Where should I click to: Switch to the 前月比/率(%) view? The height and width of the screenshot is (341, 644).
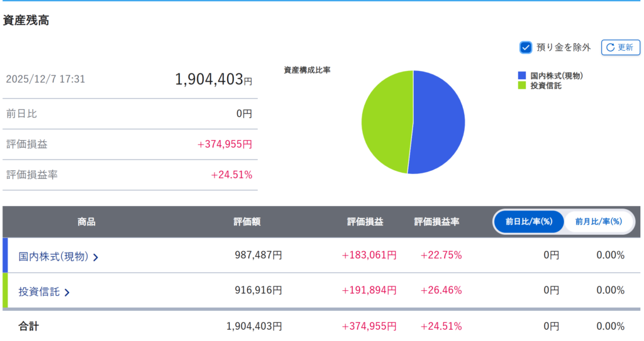(598, 222)
